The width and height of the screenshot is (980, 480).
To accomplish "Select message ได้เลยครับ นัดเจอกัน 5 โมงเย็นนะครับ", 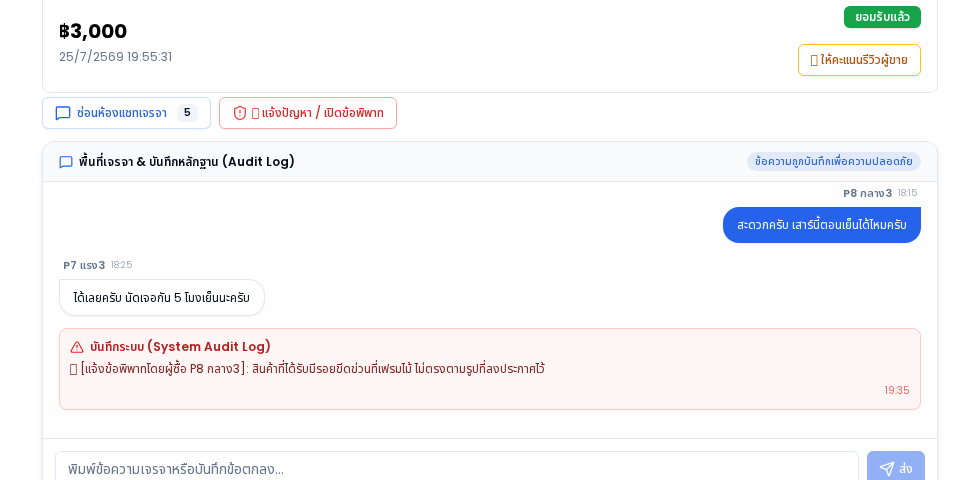I will (162, 298).
